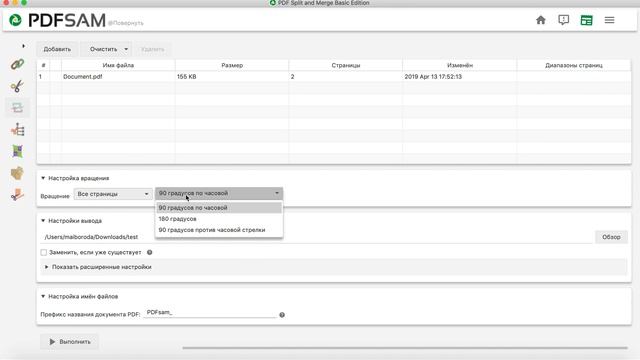The image size is (640, 360).
Task: Sort by 'Размер' column header
Action: tap(232, 65)
